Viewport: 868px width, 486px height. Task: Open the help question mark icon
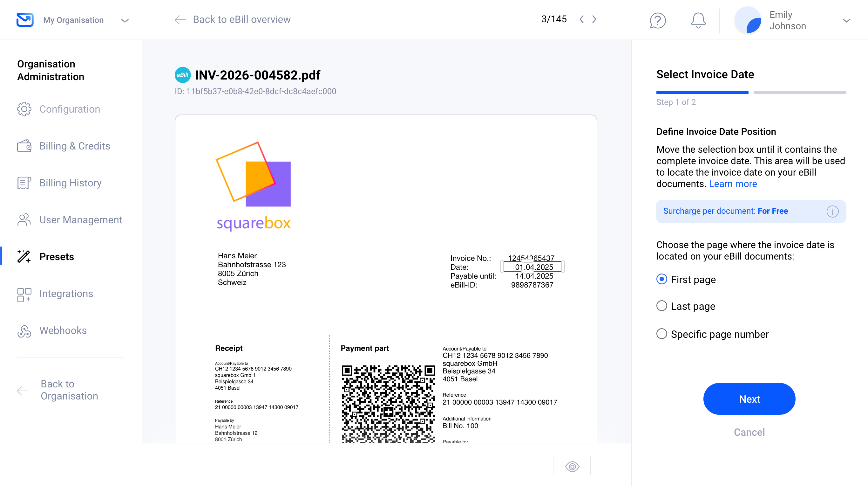coord(657,20)
